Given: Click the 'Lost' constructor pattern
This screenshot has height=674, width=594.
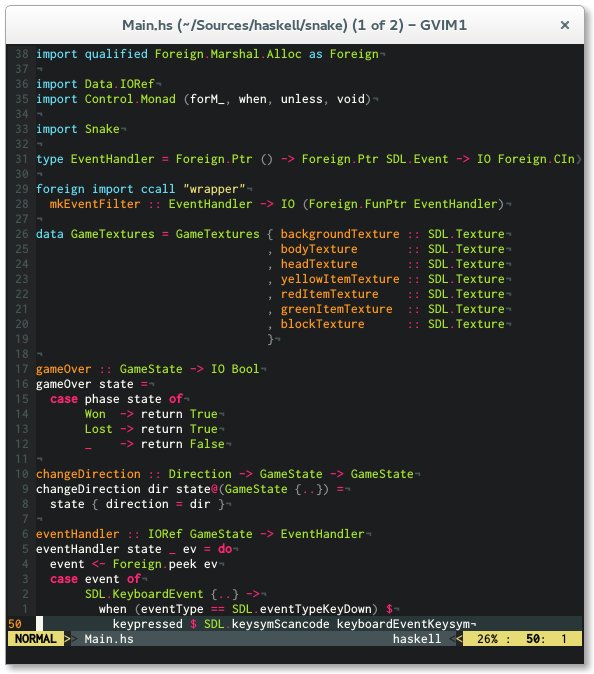Looking at the screenshot, I should click(x=98, y=429).
